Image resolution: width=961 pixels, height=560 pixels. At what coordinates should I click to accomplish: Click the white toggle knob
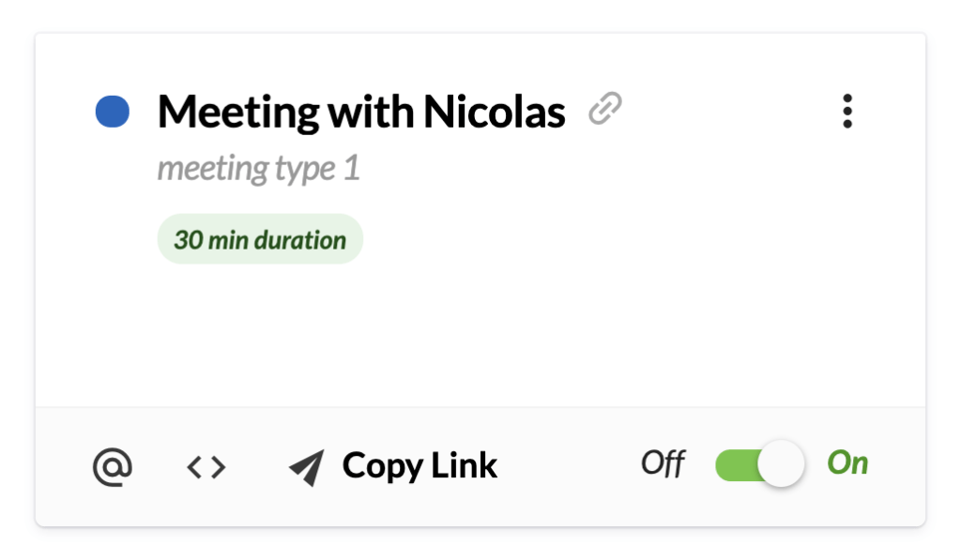pos(781,463)
